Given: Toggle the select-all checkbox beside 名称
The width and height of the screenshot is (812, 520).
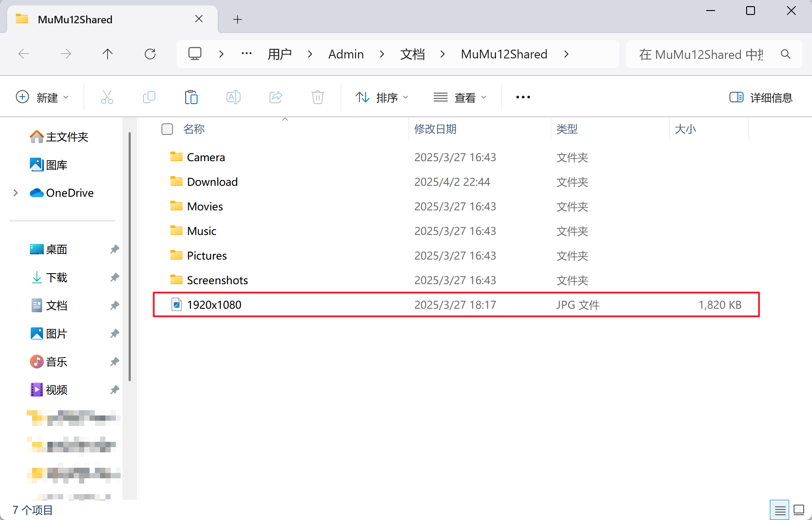Looking at the screenshot, I should click(167, 129).
